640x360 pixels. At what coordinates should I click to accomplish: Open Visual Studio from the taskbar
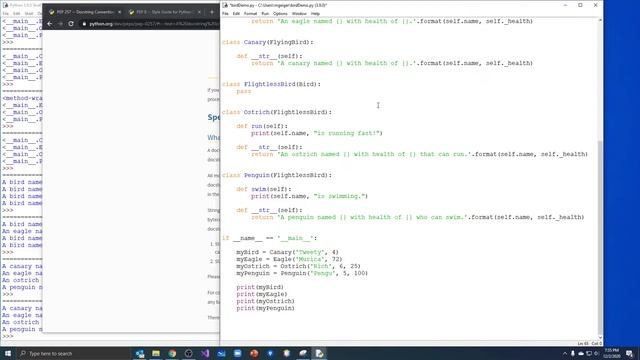coord(205,353)
